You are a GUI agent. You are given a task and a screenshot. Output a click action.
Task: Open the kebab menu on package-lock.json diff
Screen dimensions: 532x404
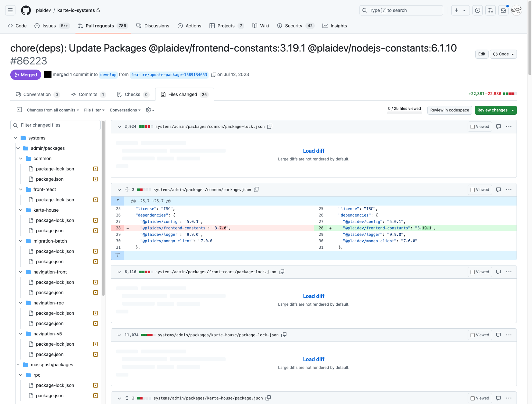(x=509, y=126)
